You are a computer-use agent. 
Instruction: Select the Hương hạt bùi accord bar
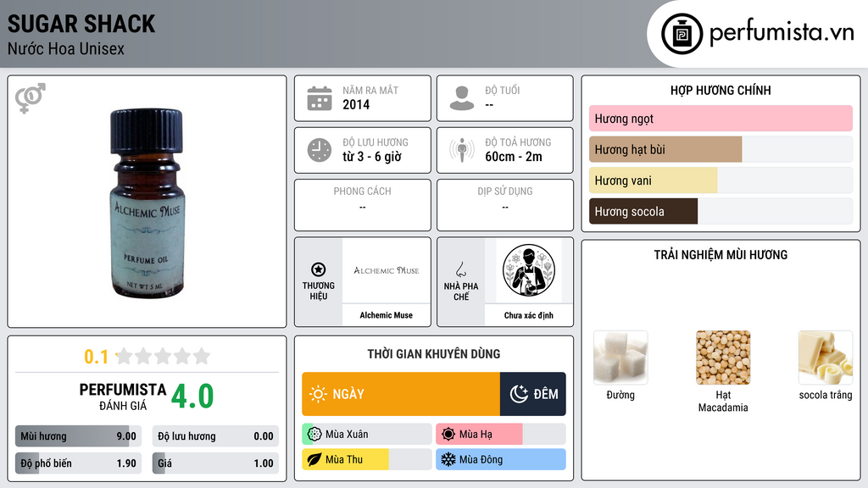(x=721, y=149)
